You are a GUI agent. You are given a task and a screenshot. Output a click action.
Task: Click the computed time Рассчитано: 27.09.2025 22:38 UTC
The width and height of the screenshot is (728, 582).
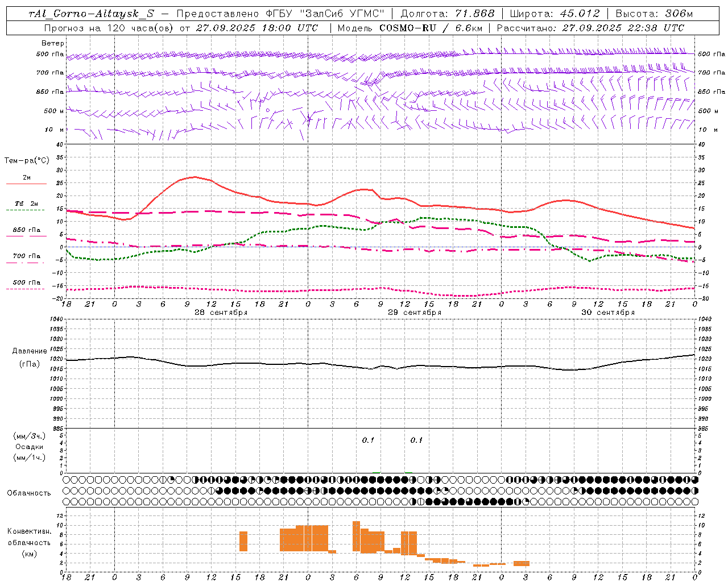click(590, 27)
